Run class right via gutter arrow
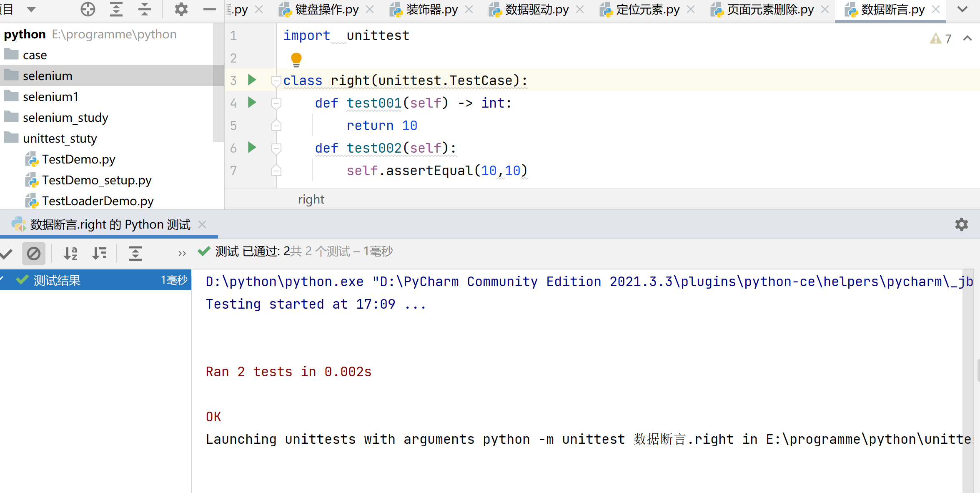 click(x=252, y=80)
